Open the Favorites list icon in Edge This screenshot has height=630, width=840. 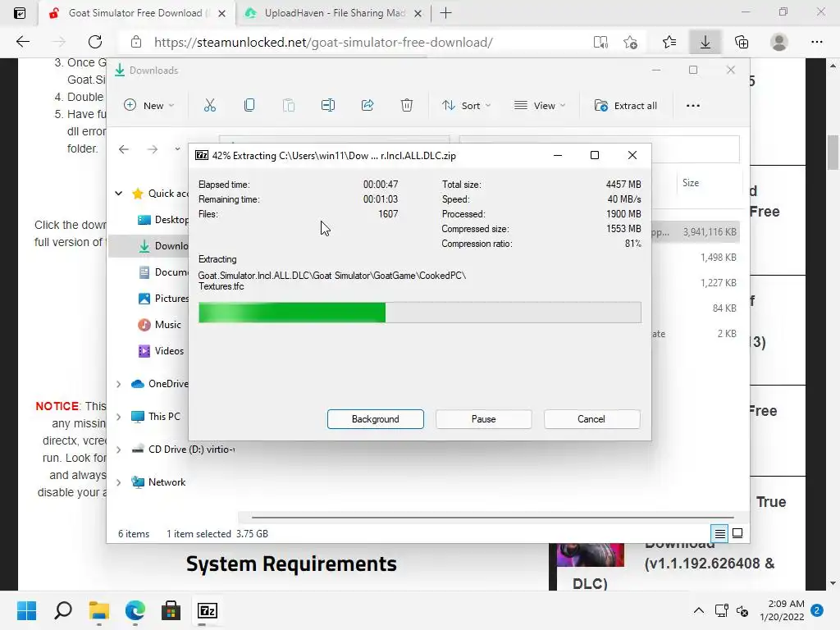(x=669, y=43)
